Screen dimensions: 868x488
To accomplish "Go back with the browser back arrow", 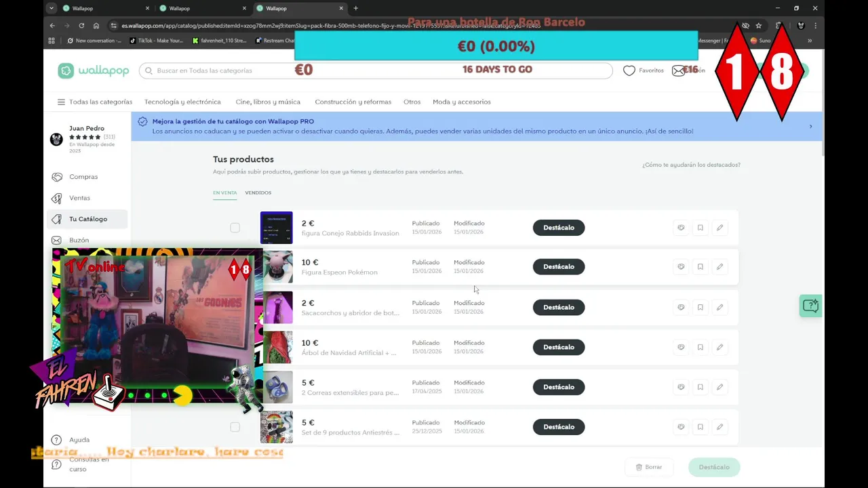I will point(52,25).
